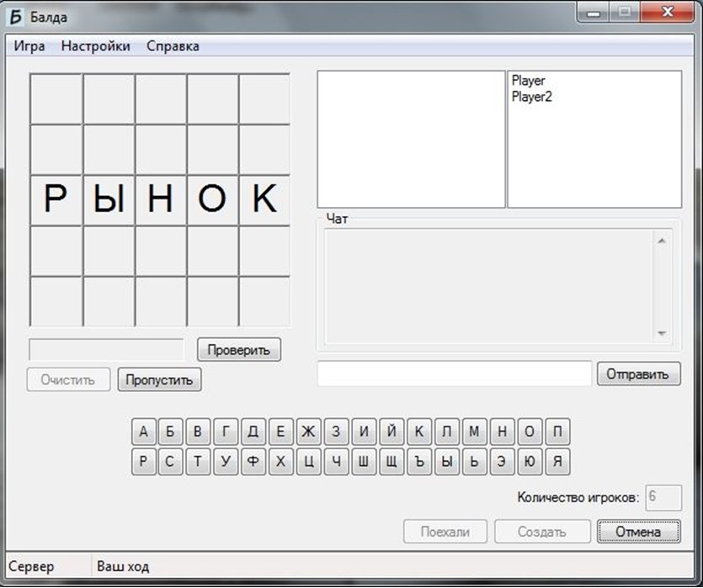
Task: Open the Настройки menu
Action: point(95,46)
